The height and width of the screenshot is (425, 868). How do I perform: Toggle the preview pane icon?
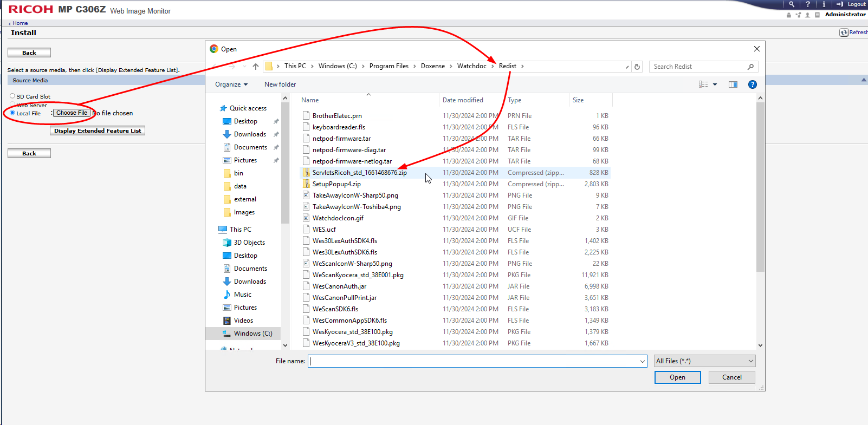click(733, 84)
